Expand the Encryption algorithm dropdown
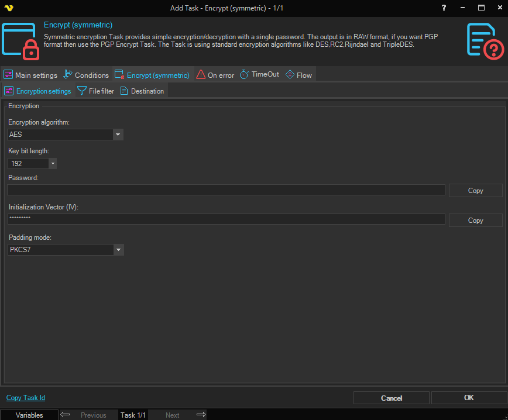 point(118,135)
